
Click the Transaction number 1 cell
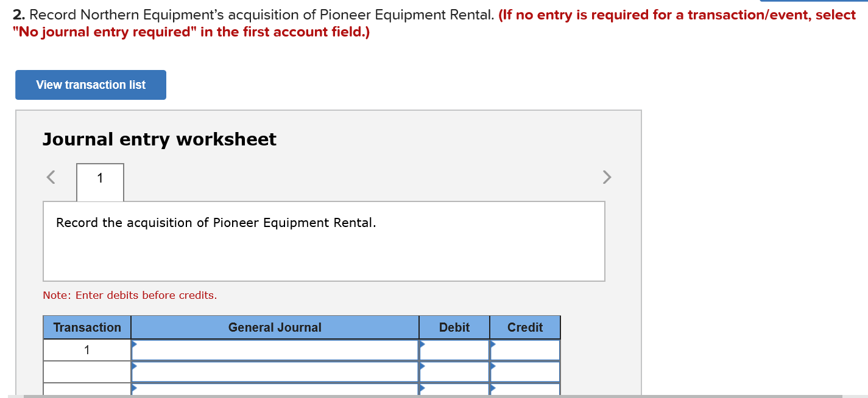coord(86,350)
